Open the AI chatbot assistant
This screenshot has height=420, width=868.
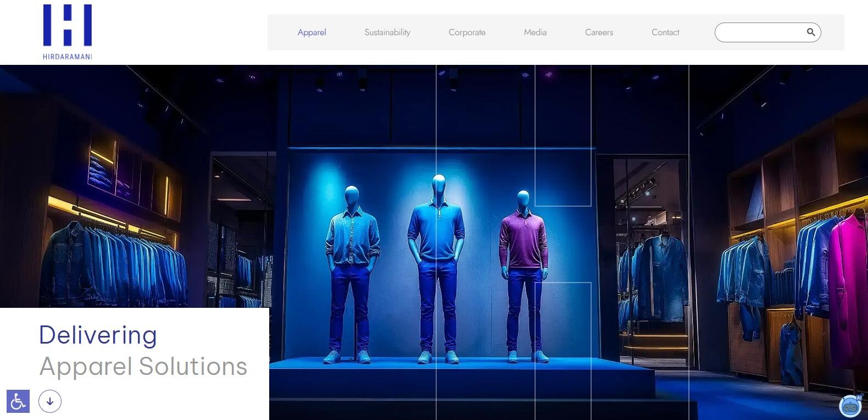850,406
